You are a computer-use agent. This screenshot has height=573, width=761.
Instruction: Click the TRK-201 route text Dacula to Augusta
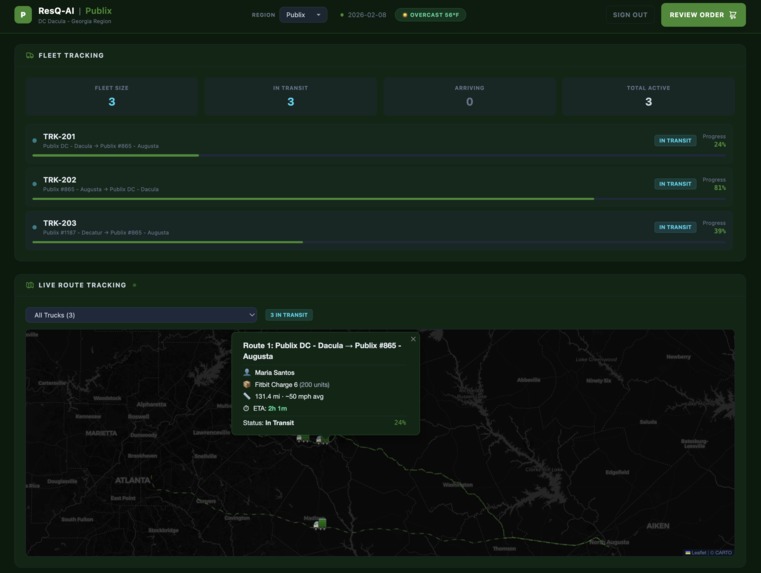(100, 146)
